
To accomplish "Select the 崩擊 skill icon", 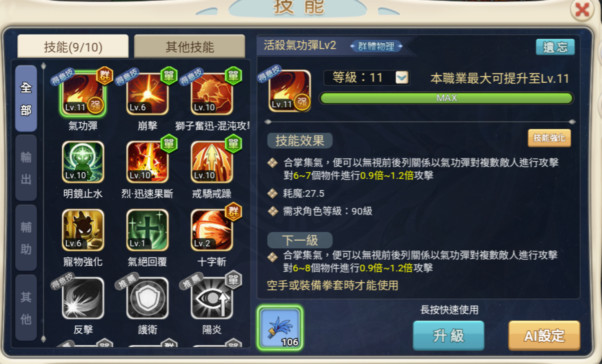I will (x=147, y=94).
